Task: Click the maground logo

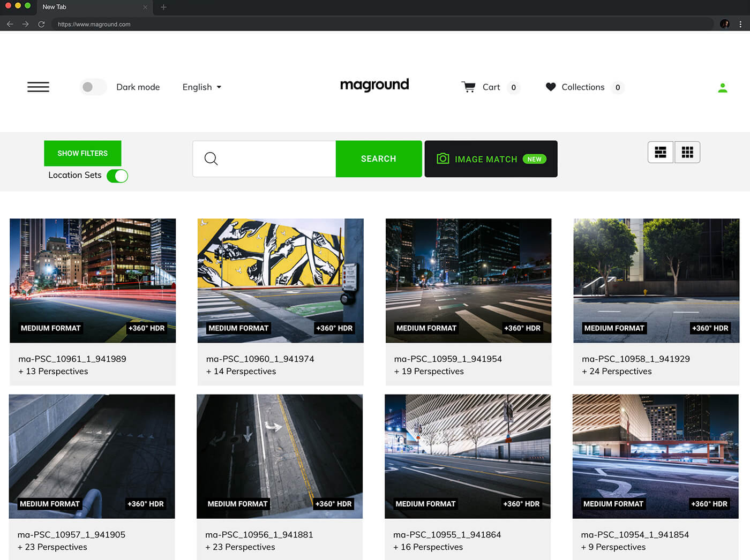Action: [374, 85]
